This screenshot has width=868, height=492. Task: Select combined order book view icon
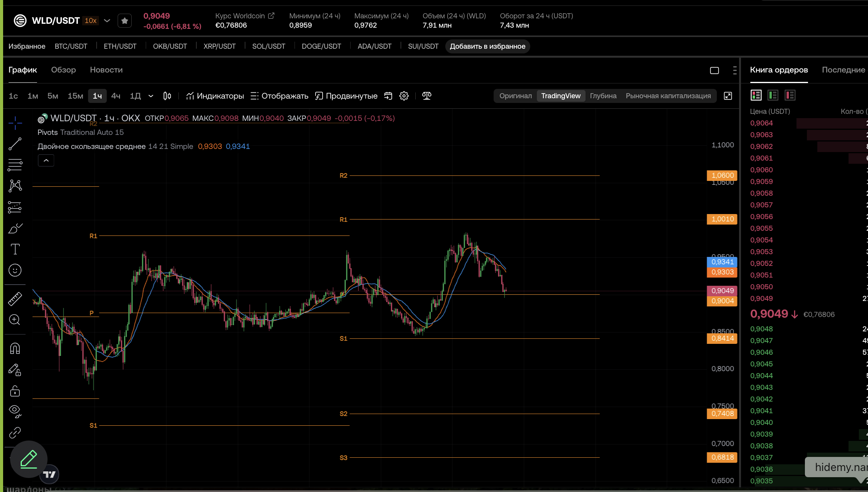pos(756,95)
